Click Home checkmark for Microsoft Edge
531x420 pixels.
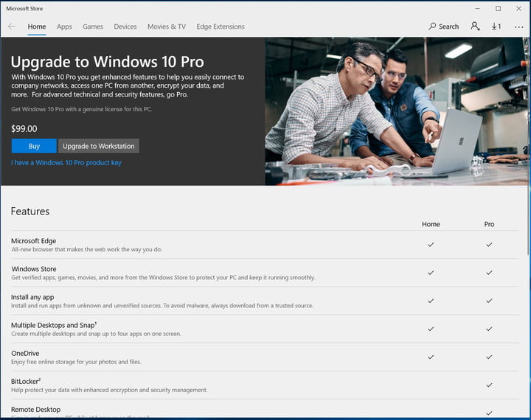(431, 245)
